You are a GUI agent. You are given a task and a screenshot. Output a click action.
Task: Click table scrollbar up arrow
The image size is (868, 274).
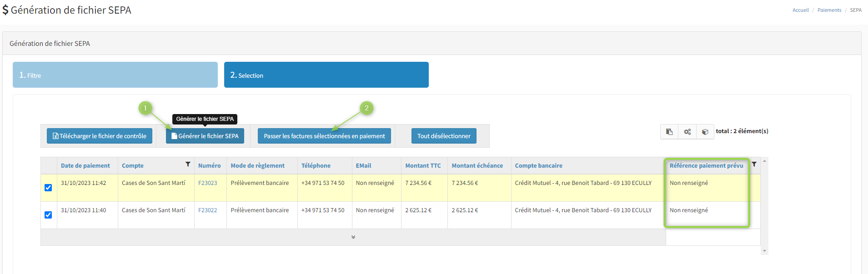point(764,161)
